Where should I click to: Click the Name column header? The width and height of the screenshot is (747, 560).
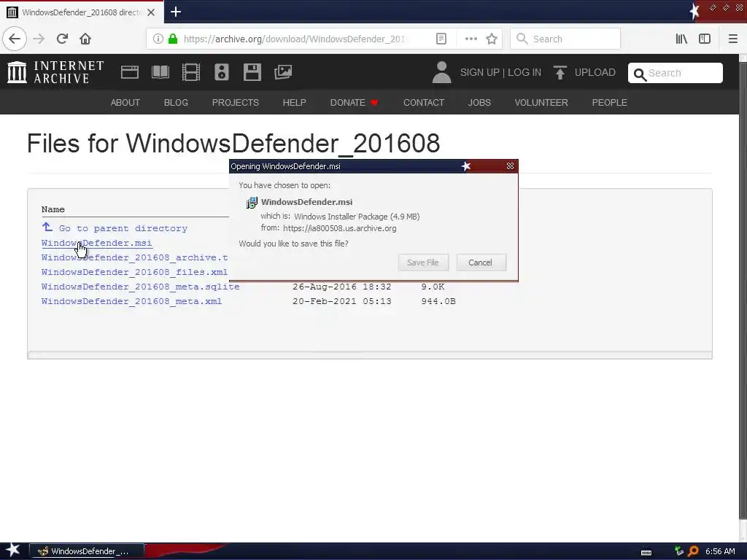tap(53, 209)
